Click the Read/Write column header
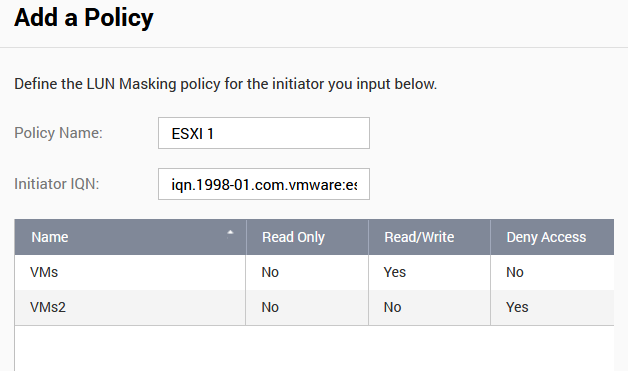Screen dimensions: 628x371 coord(429,237)
